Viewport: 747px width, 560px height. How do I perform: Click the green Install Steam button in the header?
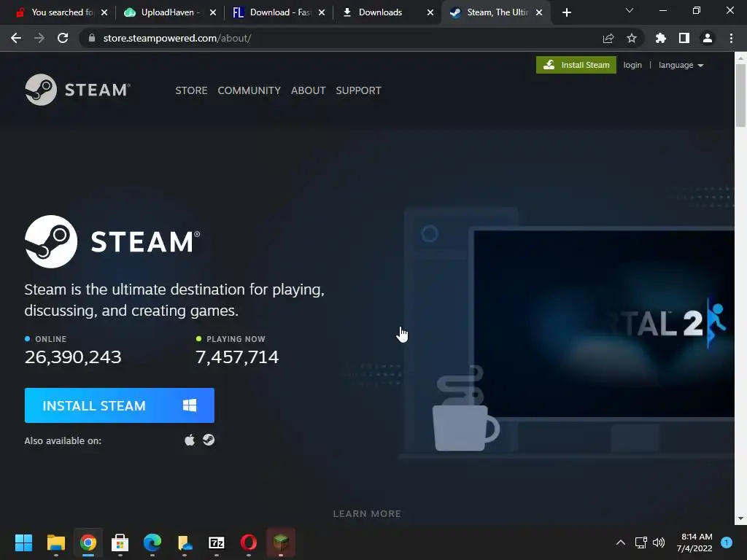[x=576, y=65]
